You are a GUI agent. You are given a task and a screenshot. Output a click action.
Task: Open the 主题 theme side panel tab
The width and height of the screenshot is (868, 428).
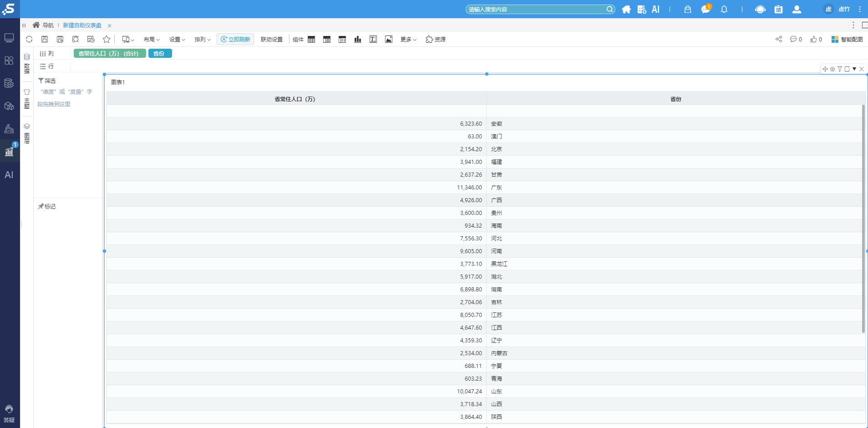(x=27, y=99)
